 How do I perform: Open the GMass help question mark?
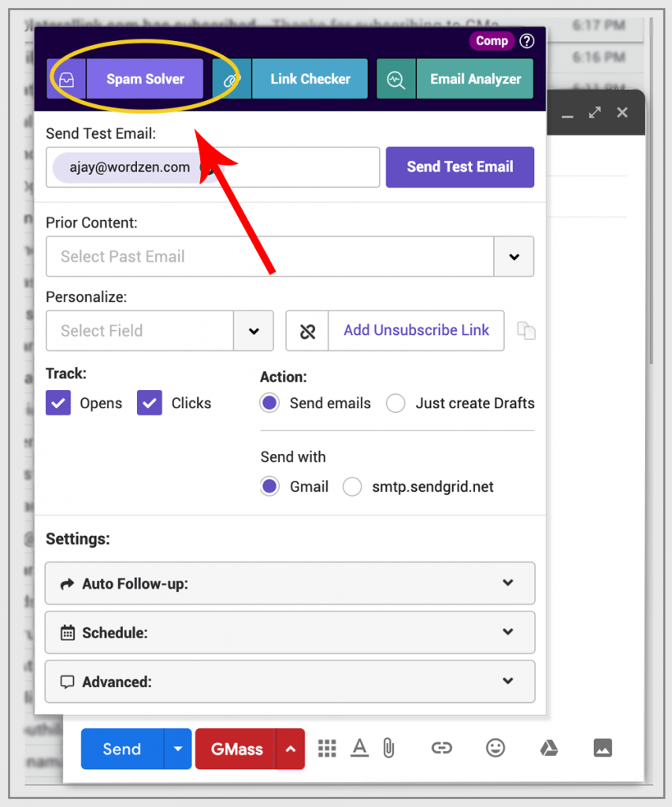tap(526, 40)
